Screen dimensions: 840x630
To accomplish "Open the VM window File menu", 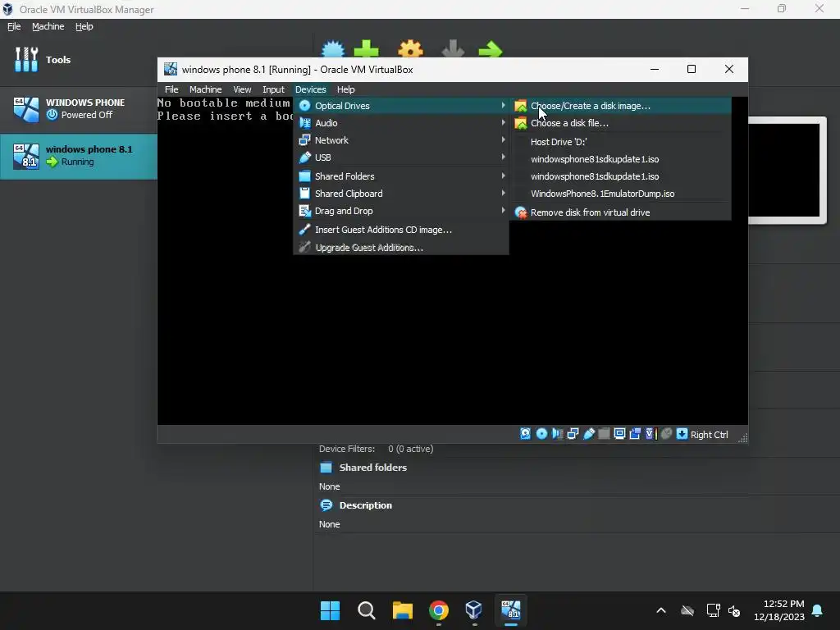I will [171, 89].
